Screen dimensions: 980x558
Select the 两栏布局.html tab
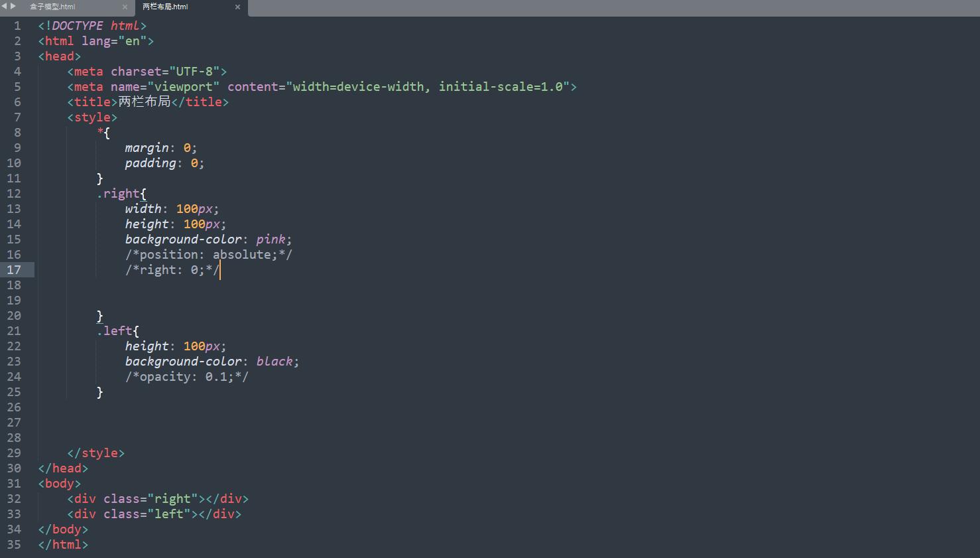pos(165,7)
